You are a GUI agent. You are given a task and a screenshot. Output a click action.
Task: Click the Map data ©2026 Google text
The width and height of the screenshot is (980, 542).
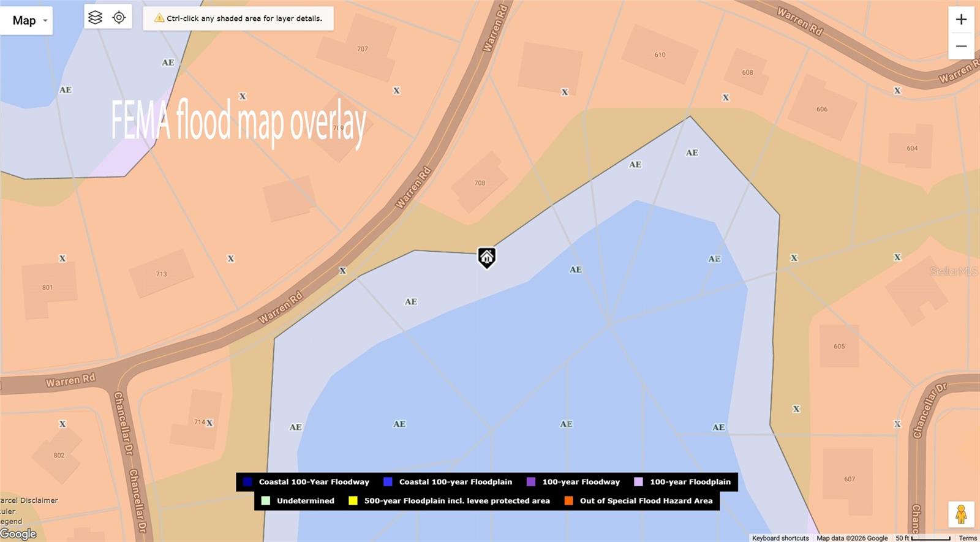pyautogui.click(x=852, y=538)
